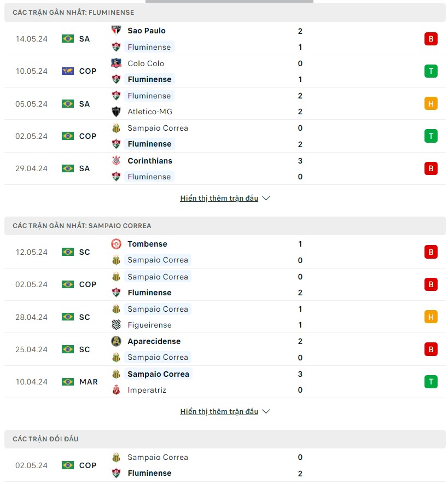Image resolution: width=448 pixels, height=484 pixels.
Task: Expand more matches for Fluminense
Action: (219, 198)
